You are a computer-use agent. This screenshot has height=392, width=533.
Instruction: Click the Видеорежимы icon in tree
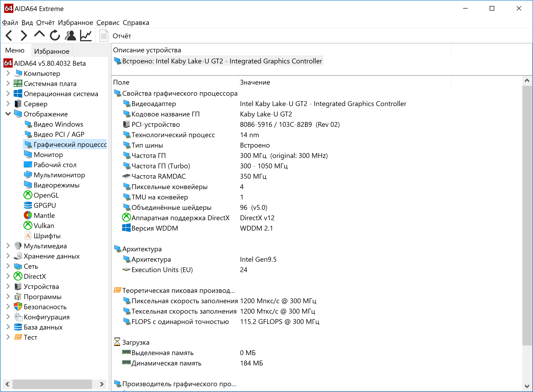(x=28, y=185)
